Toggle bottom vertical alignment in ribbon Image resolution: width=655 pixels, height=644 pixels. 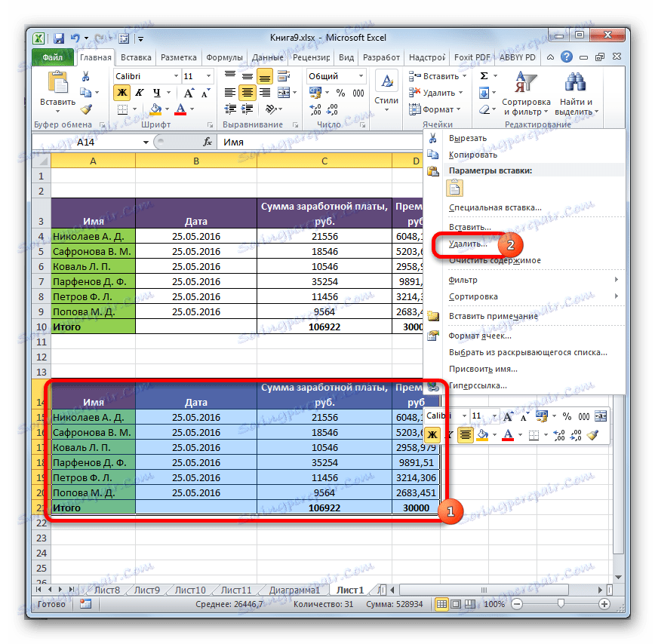tap(265, 76)
